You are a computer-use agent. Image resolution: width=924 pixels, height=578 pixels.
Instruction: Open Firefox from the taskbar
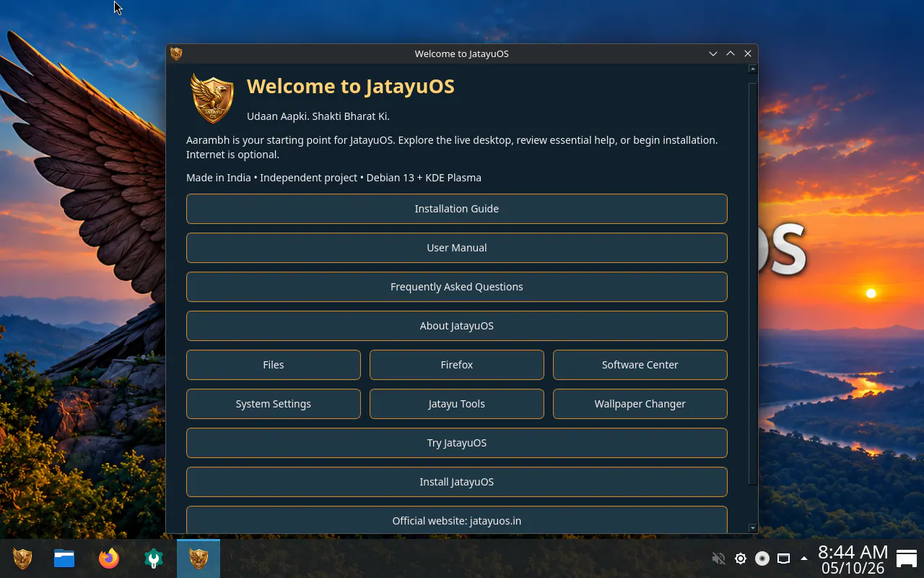109,558
